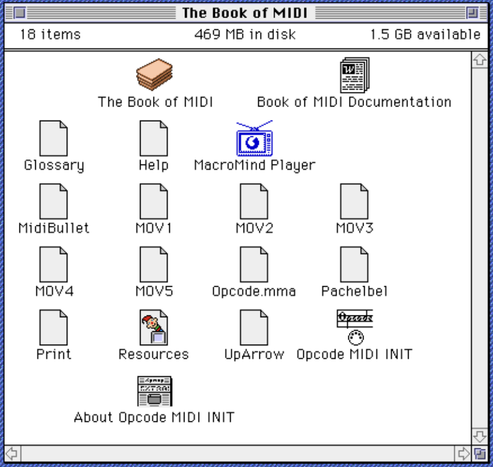This screenshot has height=467, width=493.
Task: Select the MOV1 file icon
Action: pyautogui.click(x=154, y=201)
